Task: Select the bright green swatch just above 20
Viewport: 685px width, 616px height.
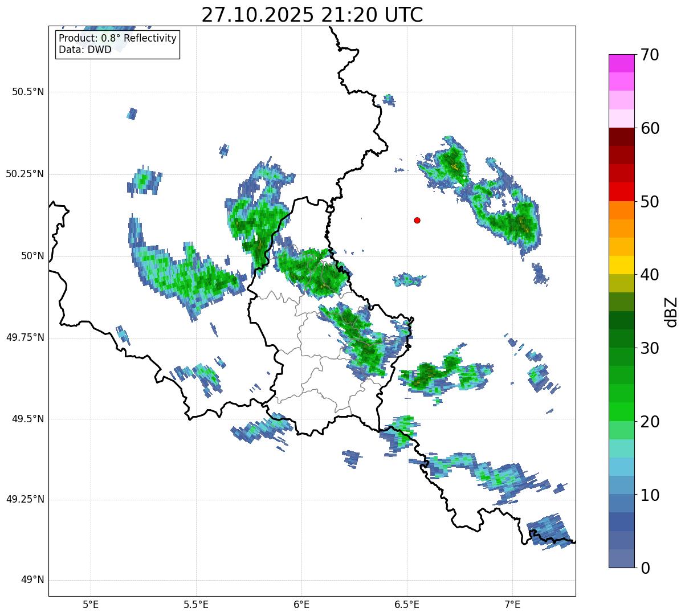Action: (621, 411)
